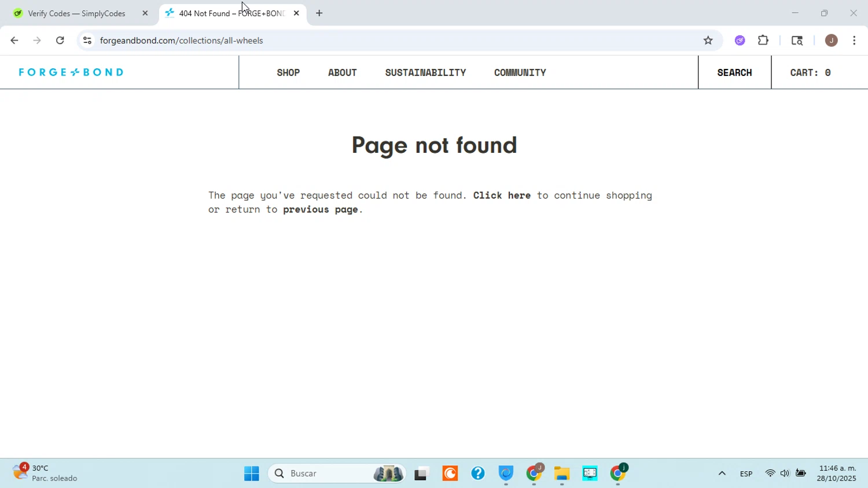Open battery status icon
This screenshot has width=868, height=488.
(x=801, y=474)
